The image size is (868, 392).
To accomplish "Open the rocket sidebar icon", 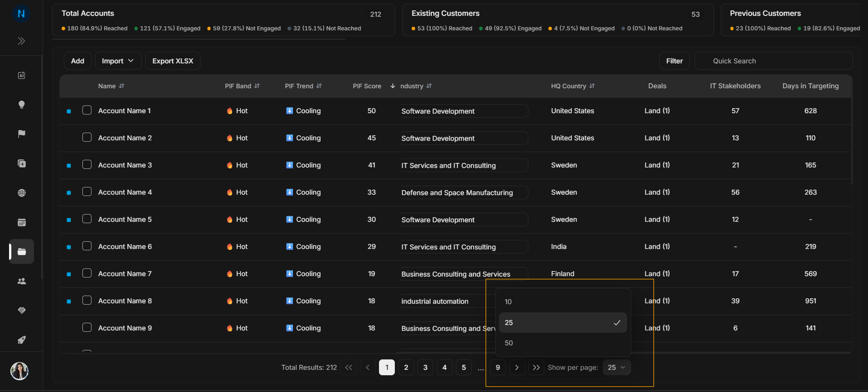I will tap(21, 340).
